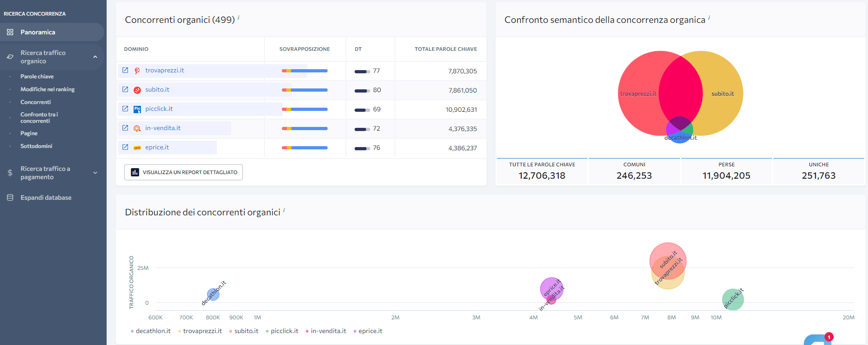Click the picclick.it domain link
The width and height of the screenshot is (868, 345).
pyautogui.click(x=159, y=109)
